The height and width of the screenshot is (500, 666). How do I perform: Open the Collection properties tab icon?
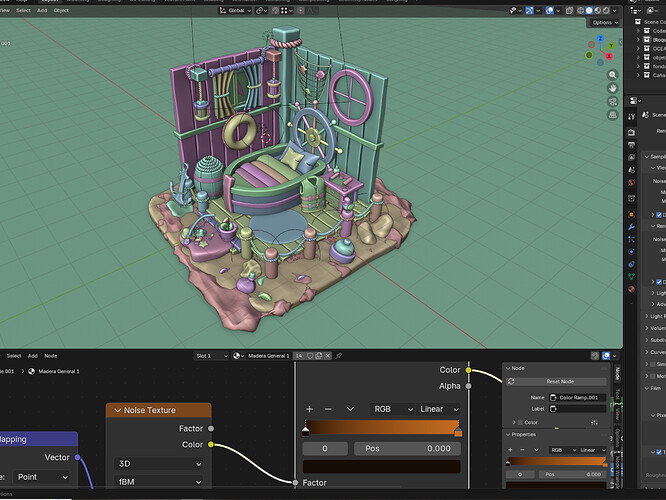coord(632,198)
